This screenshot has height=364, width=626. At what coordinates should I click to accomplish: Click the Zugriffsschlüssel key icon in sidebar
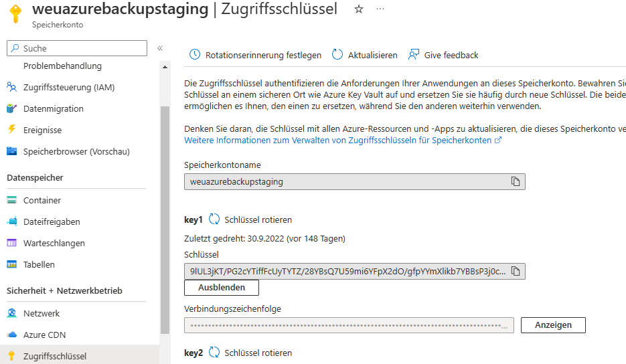[x=11, y=356]
